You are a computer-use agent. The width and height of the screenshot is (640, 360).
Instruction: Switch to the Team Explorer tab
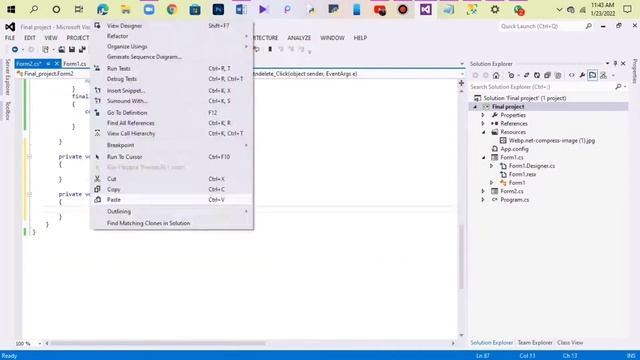point(535,343)
